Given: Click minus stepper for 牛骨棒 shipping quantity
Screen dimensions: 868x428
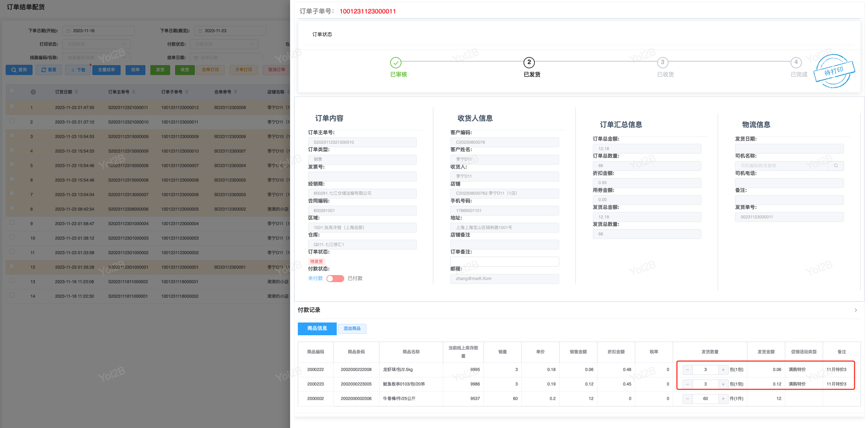Looking at the screenshot, I should point(687,399).
